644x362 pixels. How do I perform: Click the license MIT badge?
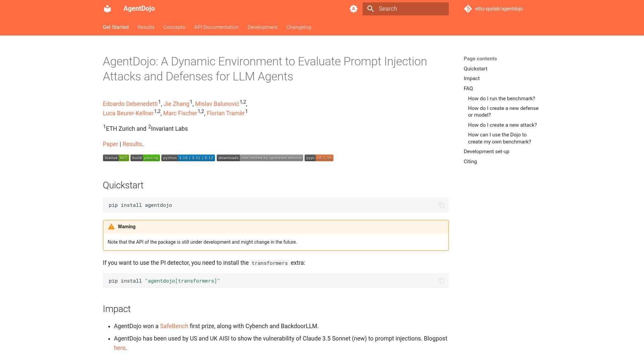click(x=116, y=158)
